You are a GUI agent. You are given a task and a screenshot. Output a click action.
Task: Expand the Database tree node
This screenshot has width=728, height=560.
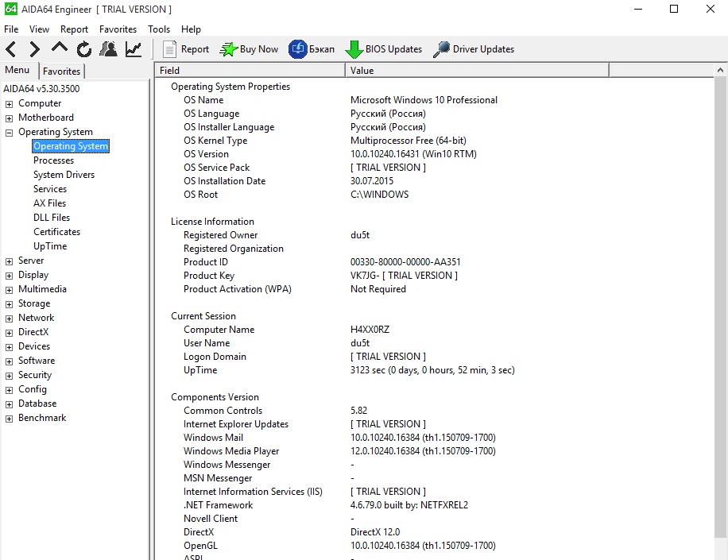(9, 404)
